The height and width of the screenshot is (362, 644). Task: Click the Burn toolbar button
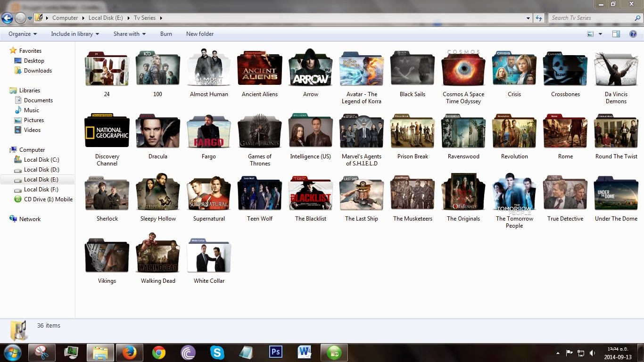point(166,34)
